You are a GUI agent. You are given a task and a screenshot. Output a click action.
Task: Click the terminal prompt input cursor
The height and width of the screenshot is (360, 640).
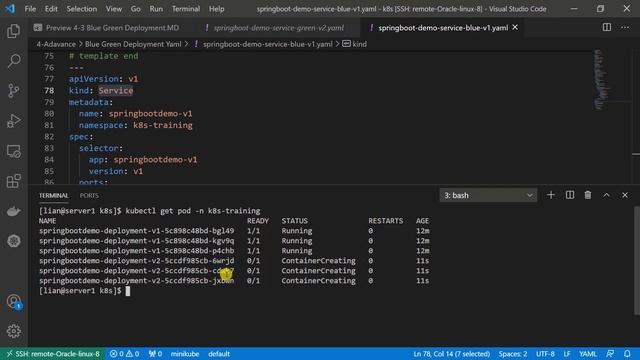(128, 291)
